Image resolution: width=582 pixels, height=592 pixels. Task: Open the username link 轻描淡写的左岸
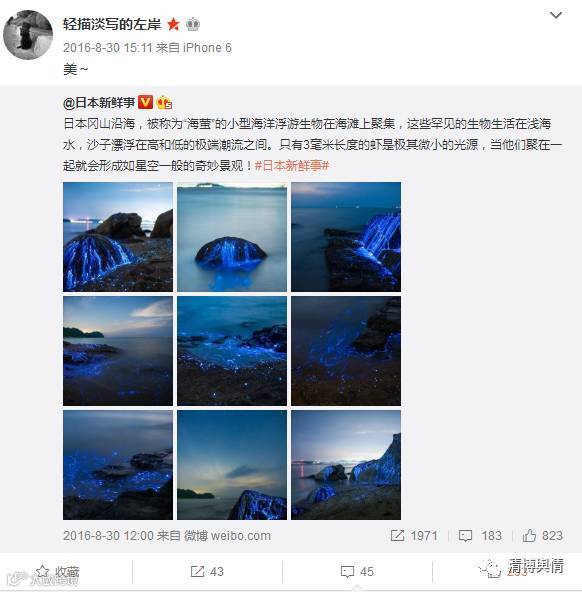(x=112, y=25)
